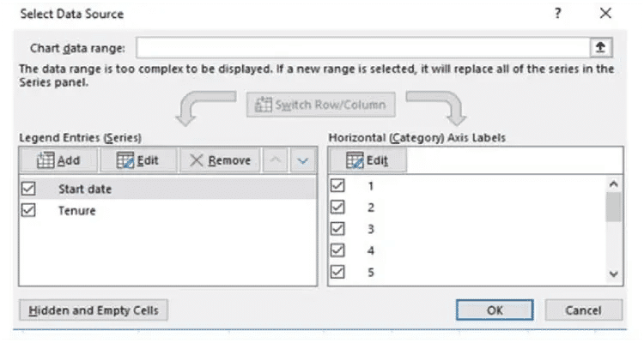Click the axis labels scroll down arrow
This screenshot has height=343, width=644.
click(x=614, y=274)
